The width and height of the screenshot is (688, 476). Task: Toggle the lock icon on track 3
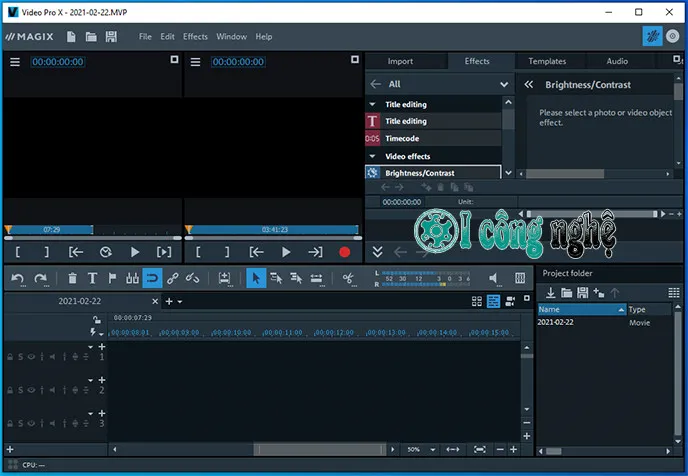coord(10,423)
